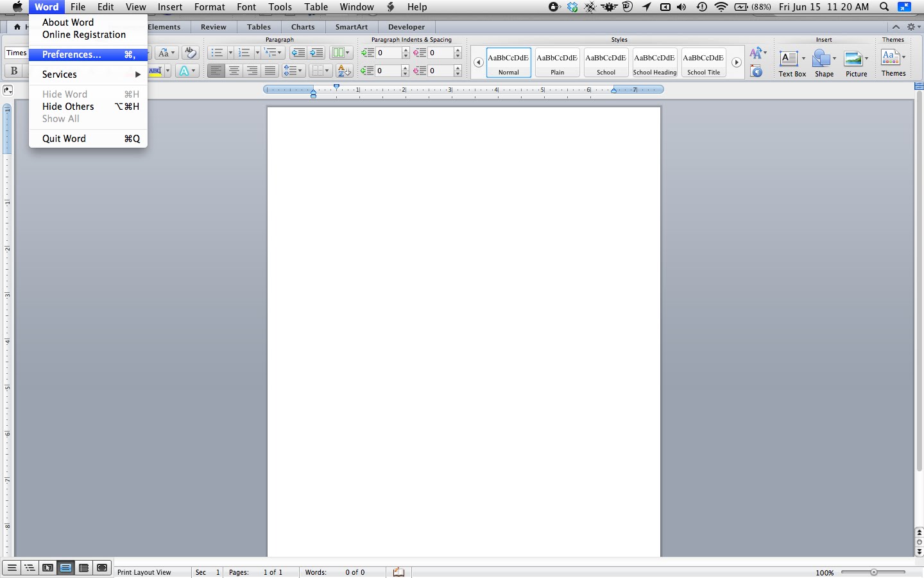Viewport: 924px width, 578px height.
Task: Click the spacing before value field
Action: [x=440, y=53]
